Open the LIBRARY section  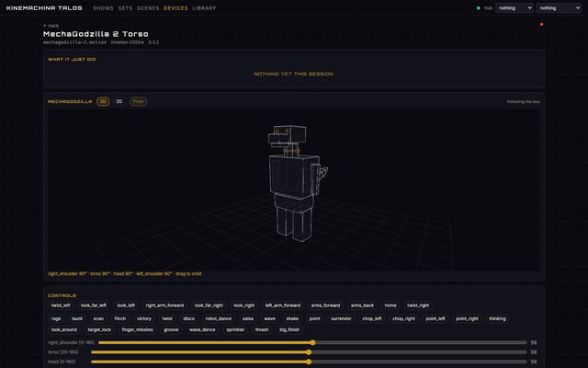(204, 8)
